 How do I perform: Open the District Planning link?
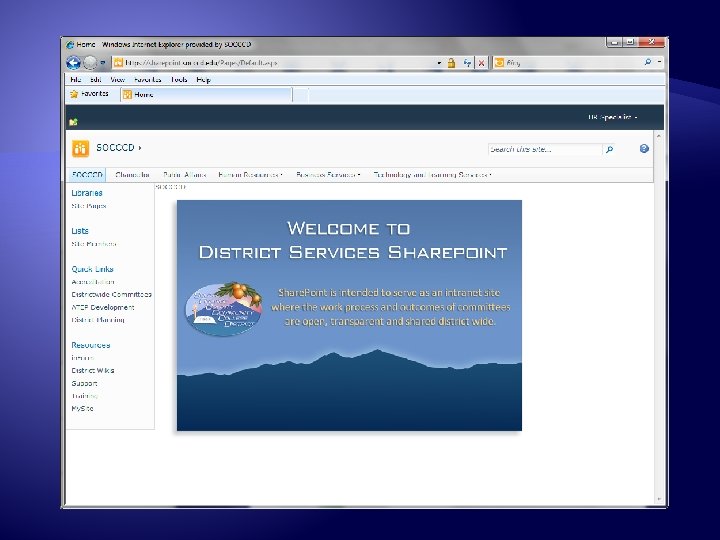[x=98, y=320]
